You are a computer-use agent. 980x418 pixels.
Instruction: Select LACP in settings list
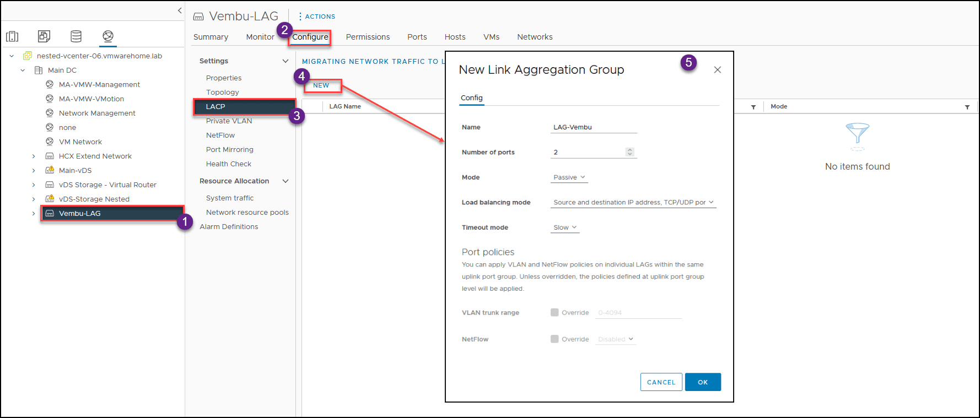point(244,107)
